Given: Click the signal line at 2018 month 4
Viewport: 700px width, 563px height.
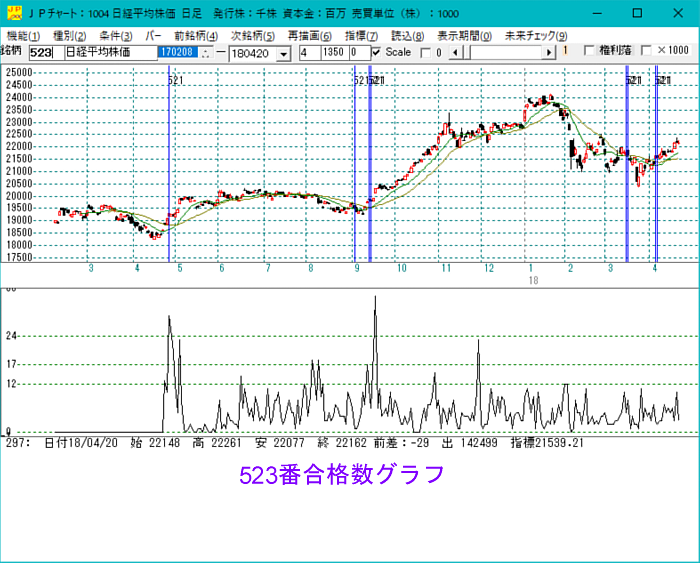Looking at the screenshot, I should pyautogui.click(x=656, y=163).
